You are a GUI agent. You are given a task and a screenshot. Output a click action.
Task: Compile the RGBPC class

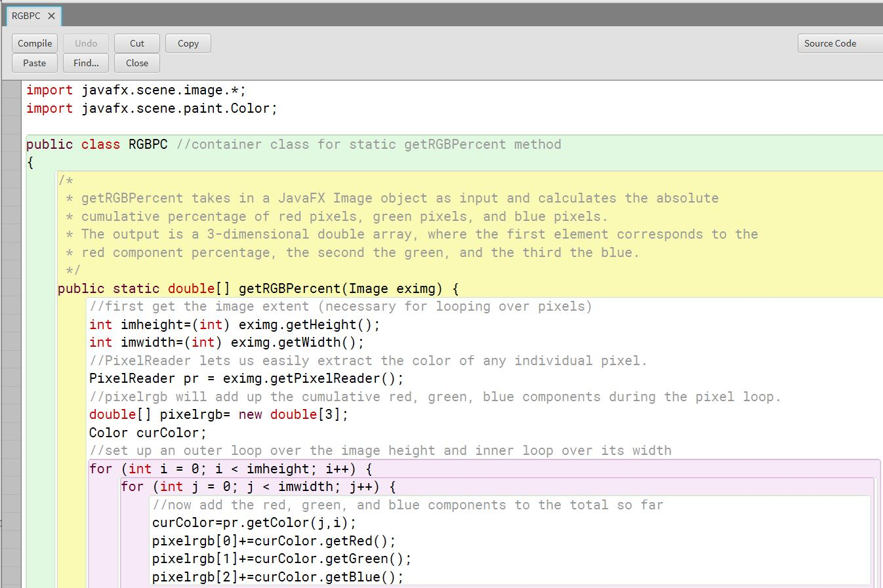click(x=34, y=43)
